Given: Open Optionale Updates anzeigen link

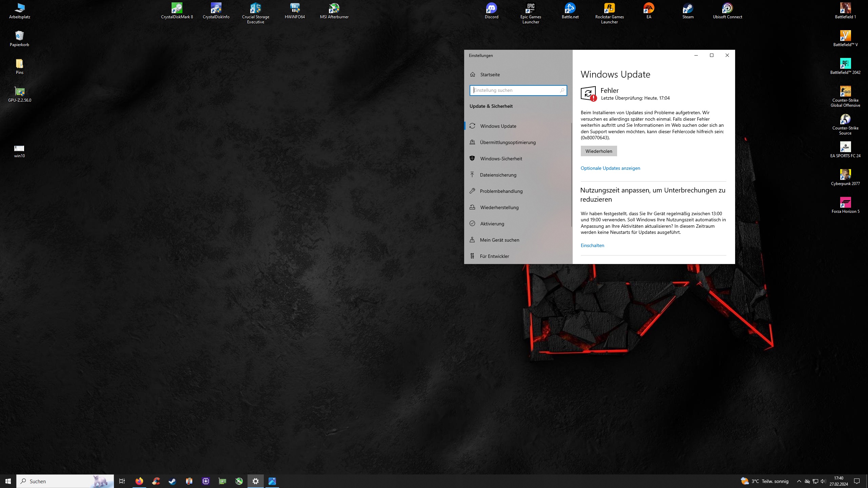Looking at the screenshot, I should tap(610, 168).
